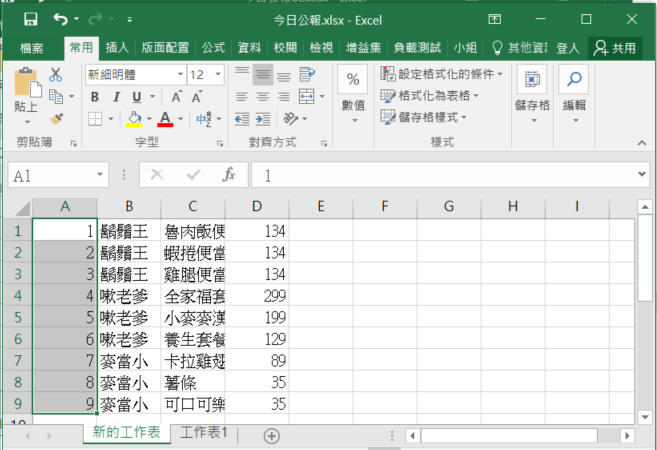Screen dimensions: 657x450
Task: Open the undo history dropdown arrow
Action: click(x=76, y=19)
